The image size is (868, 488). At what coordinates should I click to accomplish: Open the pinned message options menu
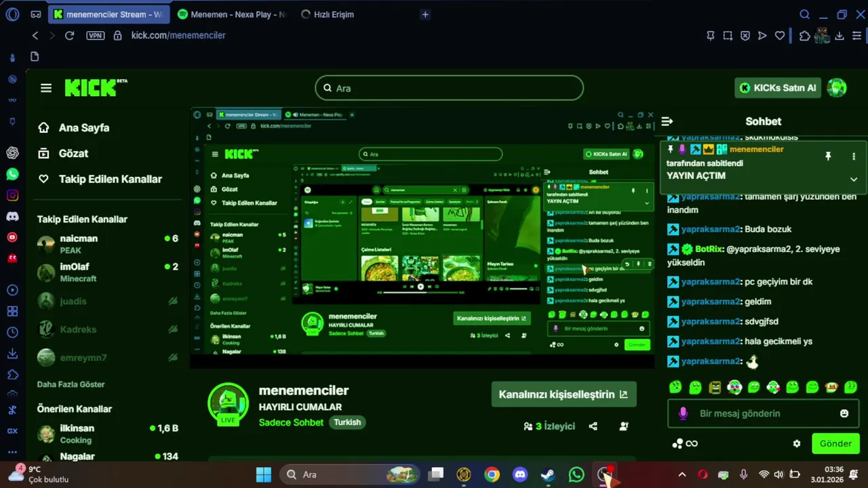pos(853,157)
